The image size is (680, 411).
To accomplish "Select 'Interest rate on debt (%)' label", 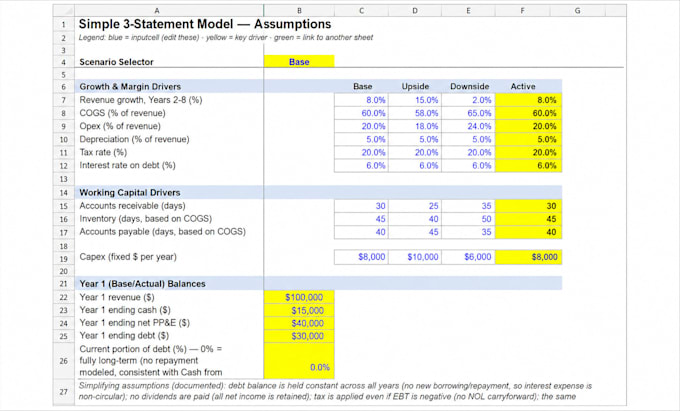I will [128, 165].
